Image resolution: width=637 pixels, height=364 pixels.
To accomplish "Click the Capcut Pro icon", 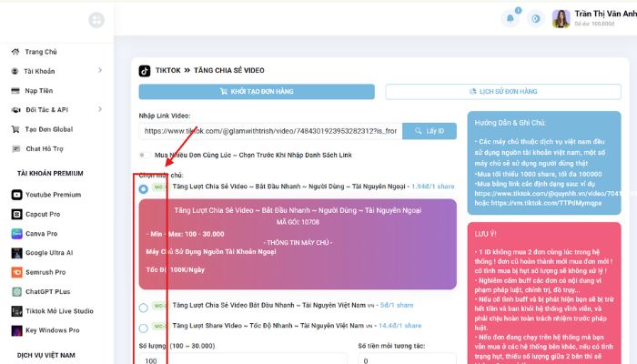I will (16, 214).
